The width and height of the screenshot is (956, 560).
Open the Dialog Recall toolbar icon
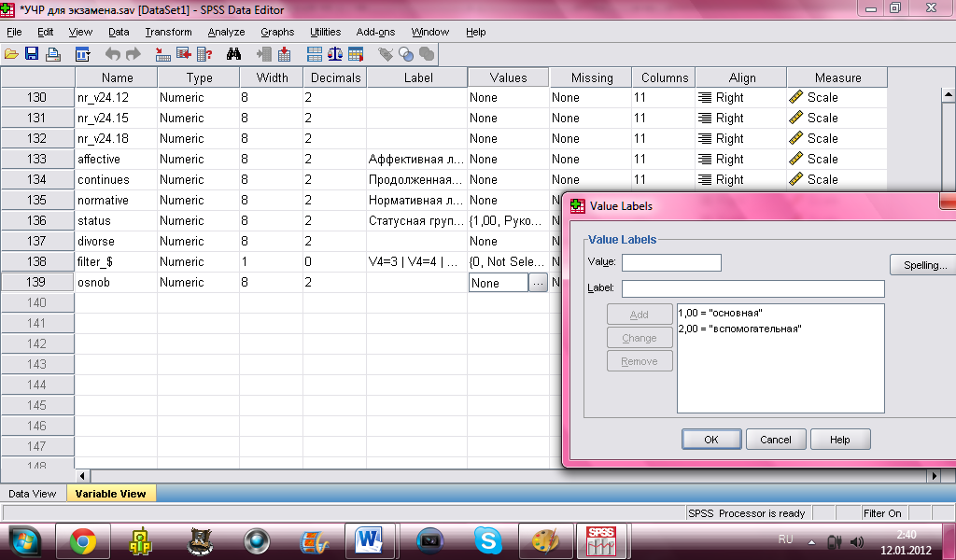point(82,54)
